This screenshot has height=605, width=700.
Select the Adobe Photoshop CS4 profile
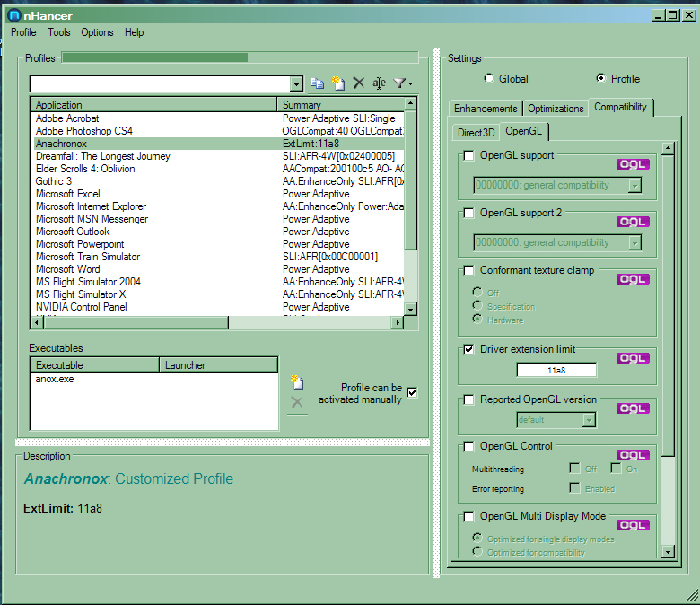pyautogui.click(x=219, y=131)
